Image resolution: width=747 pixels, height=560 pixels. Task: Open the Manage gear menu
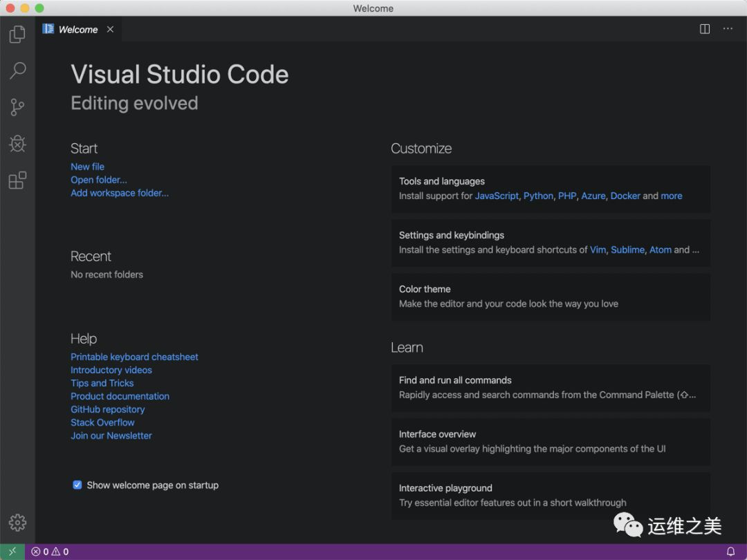[17, 523]
